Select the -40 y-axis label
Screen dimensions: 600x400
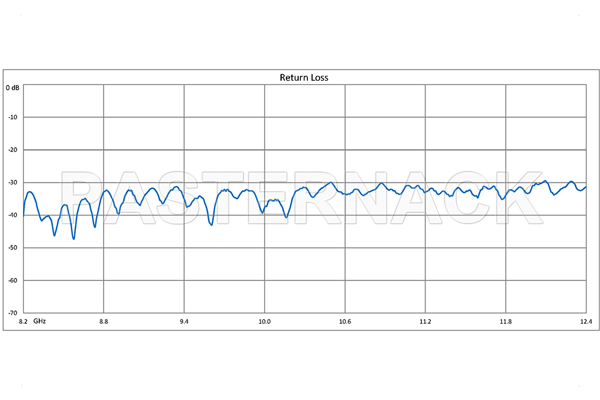point(14,216)
